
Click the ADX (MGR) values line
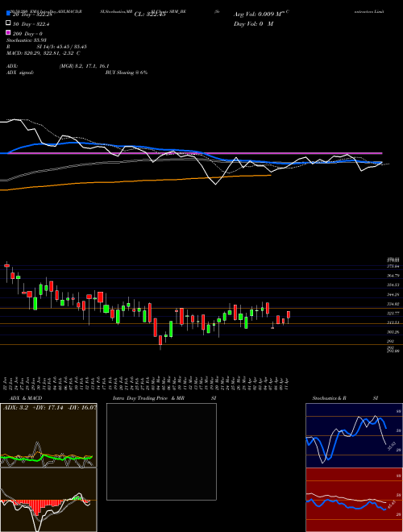click(x=58, y=66)
